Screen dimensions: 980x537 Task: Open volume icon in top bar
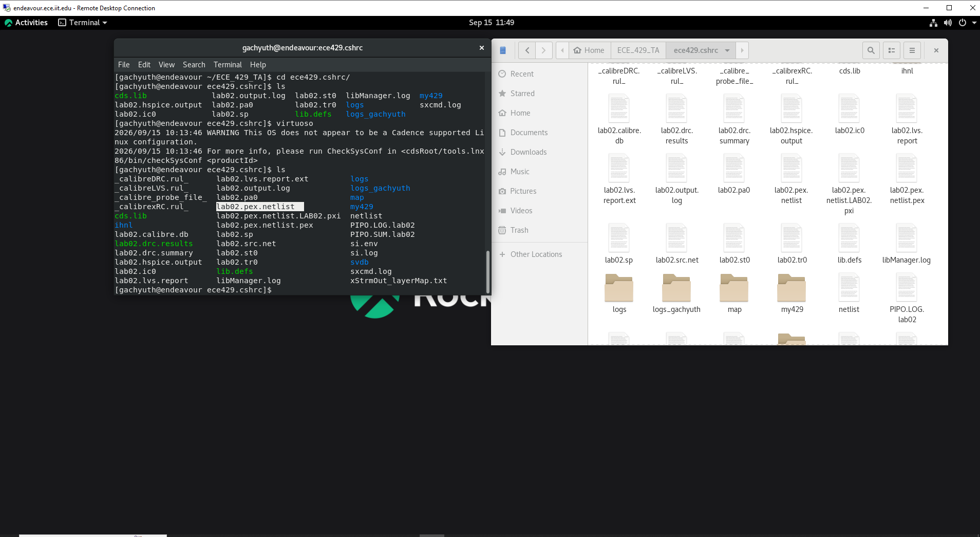tap(948, 23)
